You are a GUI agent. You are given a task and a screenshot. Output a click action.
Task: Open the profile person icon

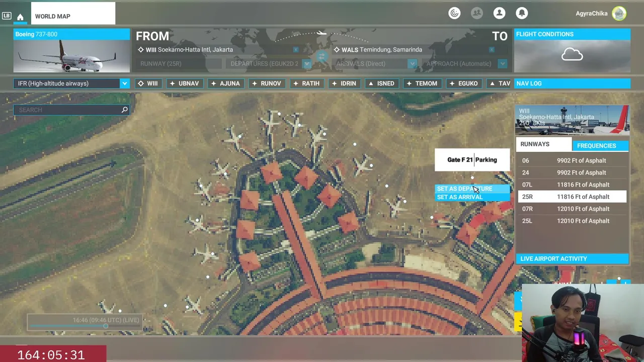(499, 14)
